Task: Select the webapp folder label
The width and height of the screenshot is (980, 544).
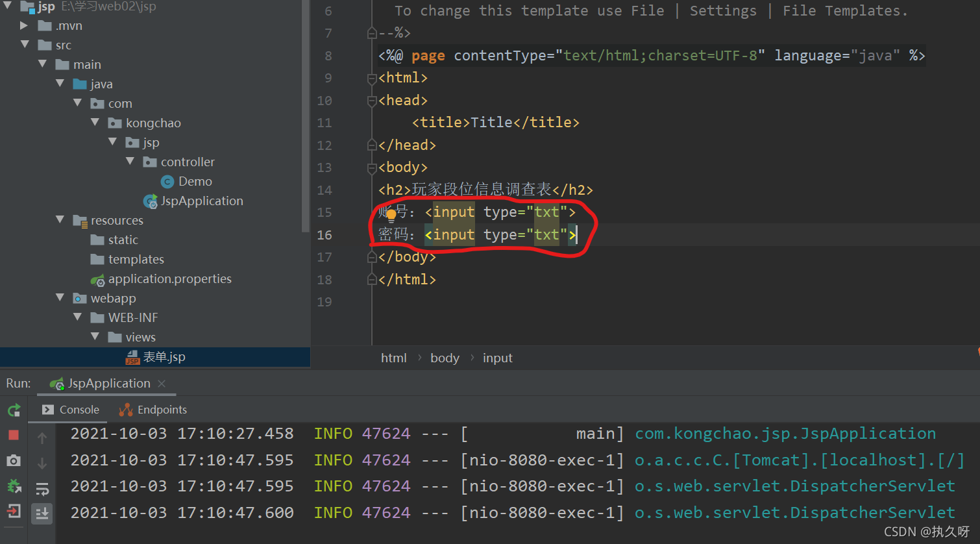Action: point(113,299)
